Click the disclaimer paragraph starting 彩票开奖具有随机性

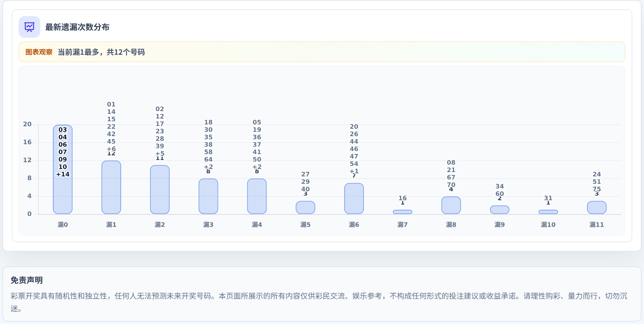point(319,302)
